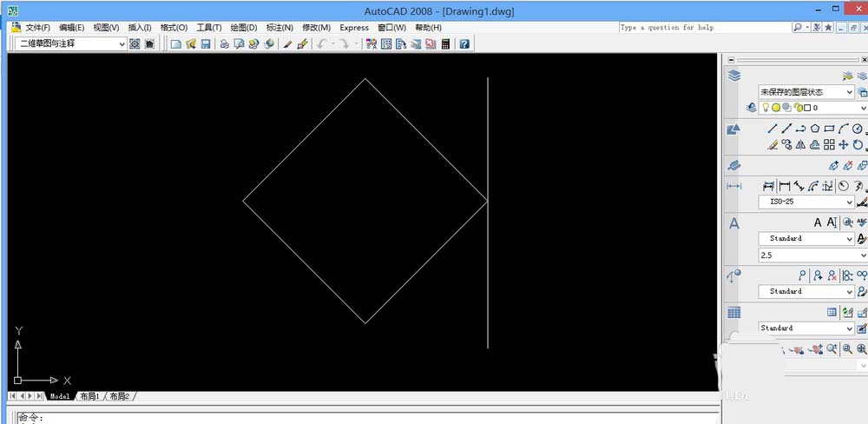Screen dimensions: 868x424
Task: Click the layer 0 color square
Action: coord(807,108)
